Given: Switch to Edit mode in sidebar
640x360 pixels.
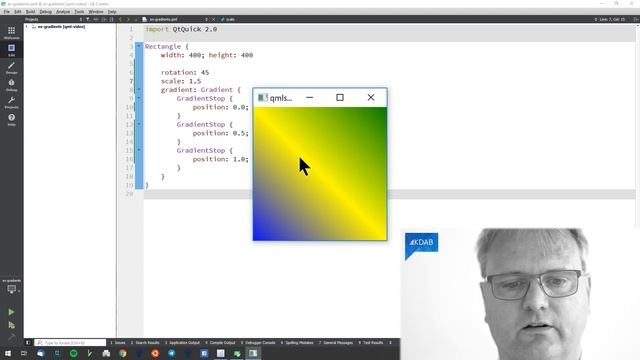Looking at the screenshot, I should (x=11, y=50).
